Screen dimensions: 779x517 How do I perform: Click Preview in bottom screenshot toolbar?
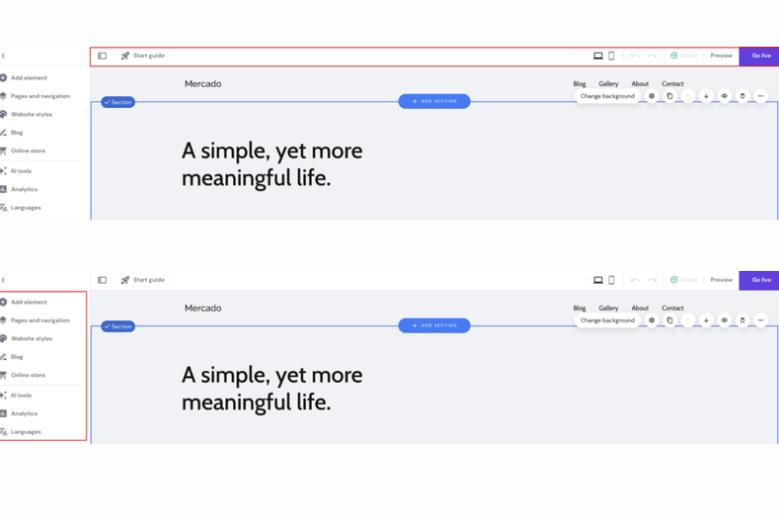tap(721, 280)
